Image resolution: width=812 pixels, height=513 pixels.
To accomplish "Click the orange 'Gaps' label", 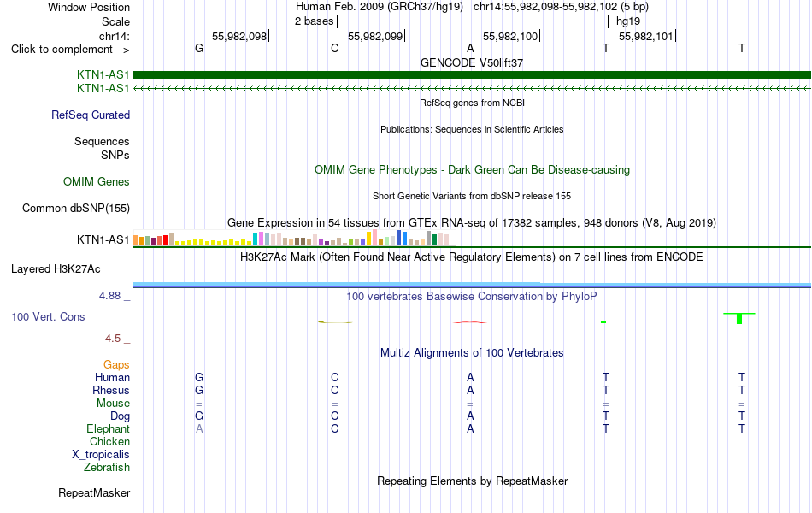I will coord(116,365).
